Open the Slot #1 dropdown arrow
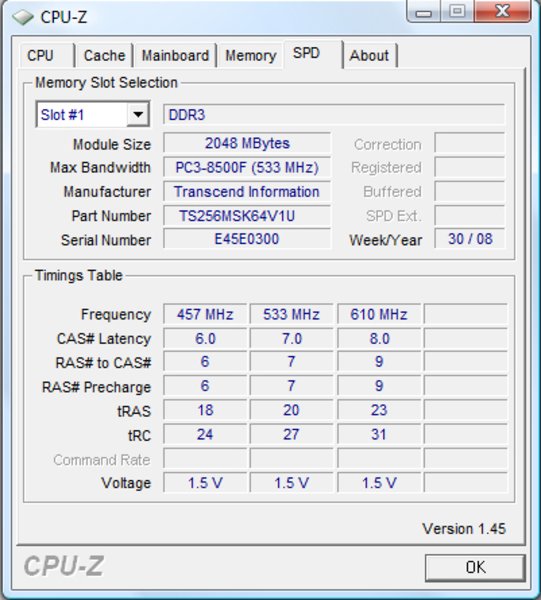Image resolution: width=541 pixels, height=600 pixels. (138, 114)
